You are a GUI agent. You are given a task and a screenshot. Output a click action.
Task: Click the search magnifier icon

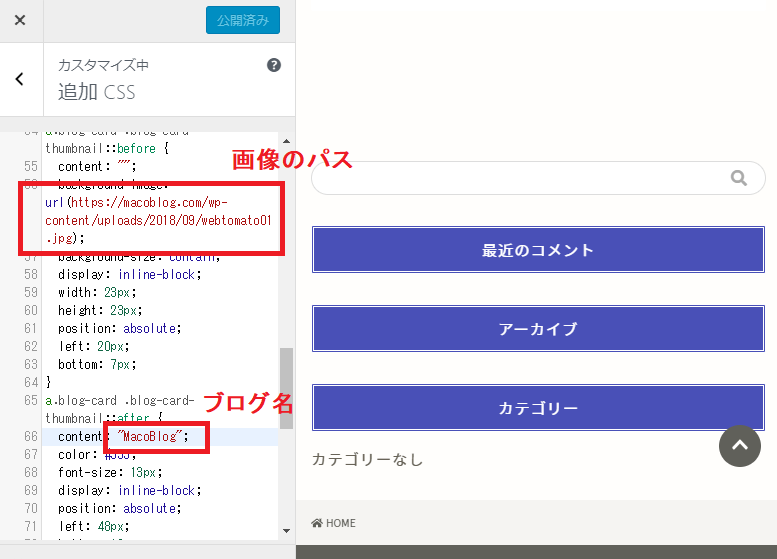coord(738,178)
